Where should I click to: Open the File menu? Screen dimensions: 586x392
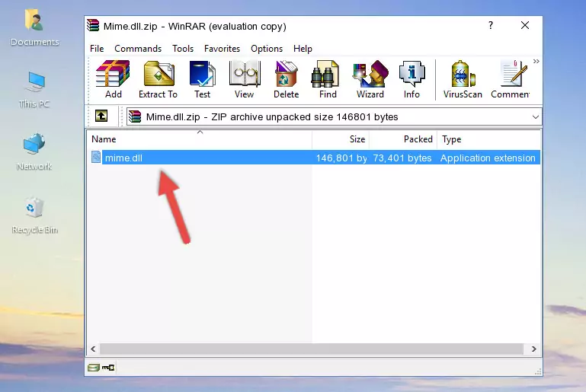point(97,49)
